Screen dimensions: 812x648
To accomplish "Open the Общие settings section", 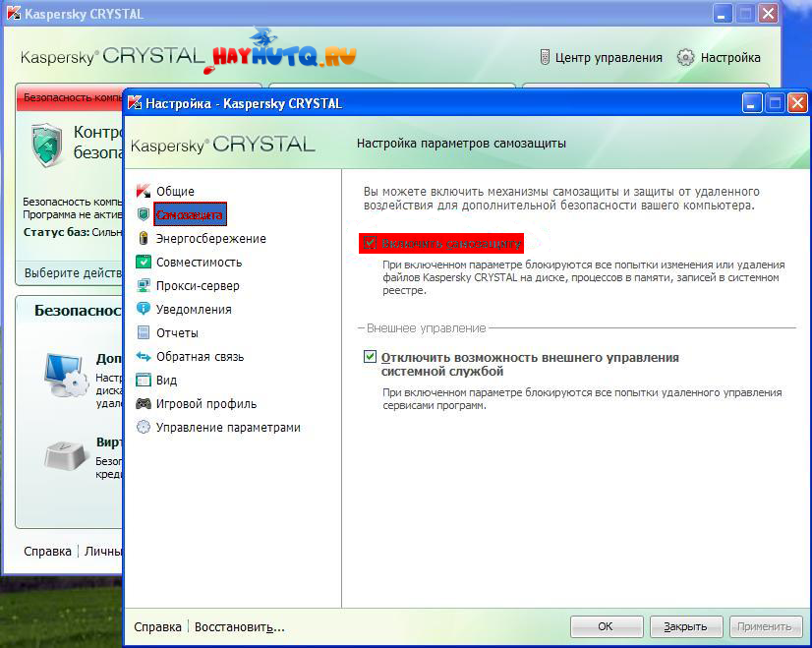I will pos(175,191).
